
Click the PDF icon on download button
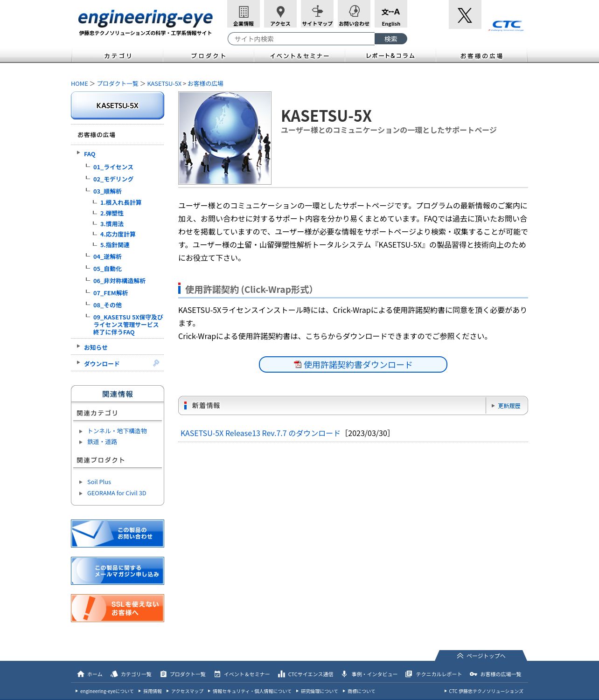click(x=298, y=364)
